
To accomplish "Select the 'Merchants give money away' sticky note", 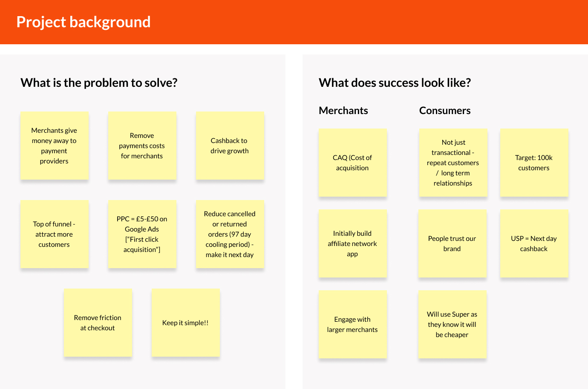I will click(54, 146).
